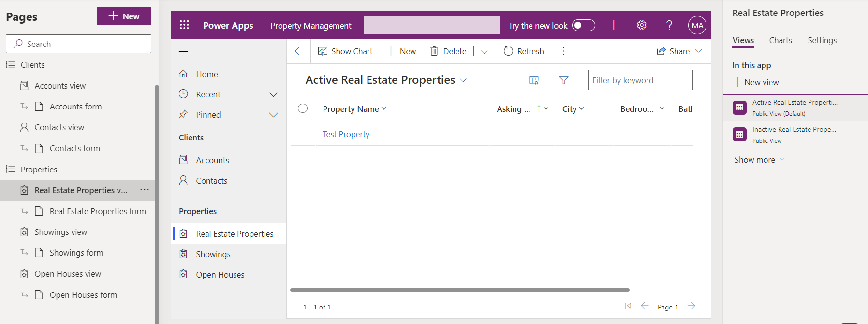
Task: Collapse the site map hamburger menu
Action: tap(183, 51)
